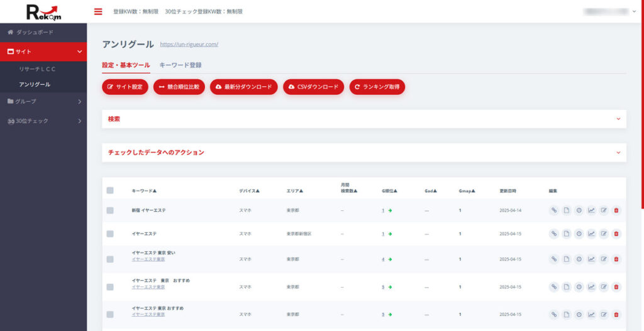
Task: Switch to the キーワード登録 tab
Action: click(180, 65)
